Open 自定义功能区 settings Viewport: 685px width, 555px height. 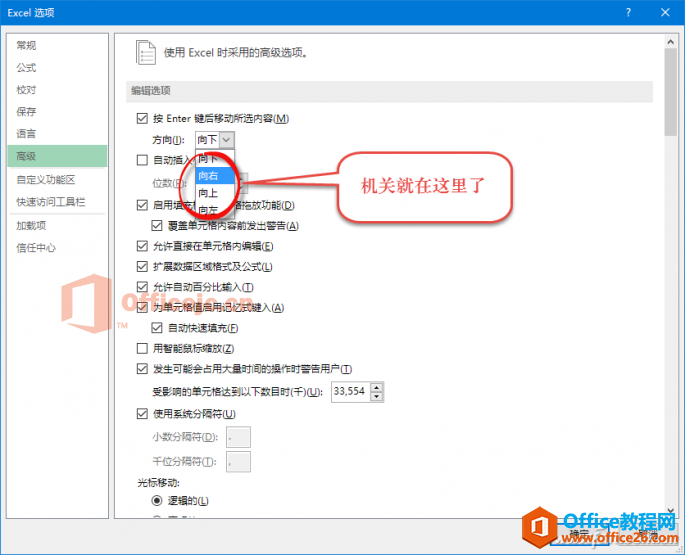(57, 180)
